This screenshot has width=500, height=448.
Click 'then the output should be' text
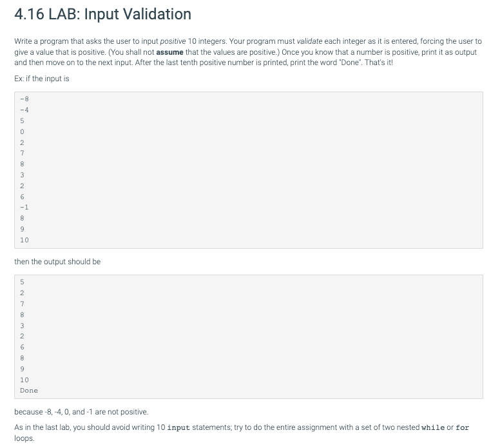(x=57, y=262)
